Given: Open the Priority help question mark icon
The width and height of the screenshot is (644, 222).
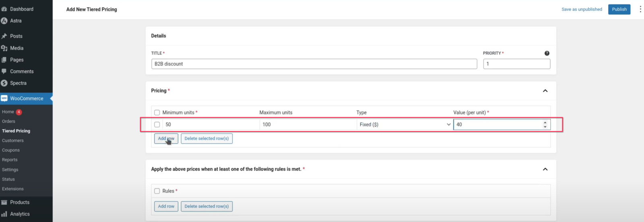Looking at the screenshot, I should (x=547, y=53).
